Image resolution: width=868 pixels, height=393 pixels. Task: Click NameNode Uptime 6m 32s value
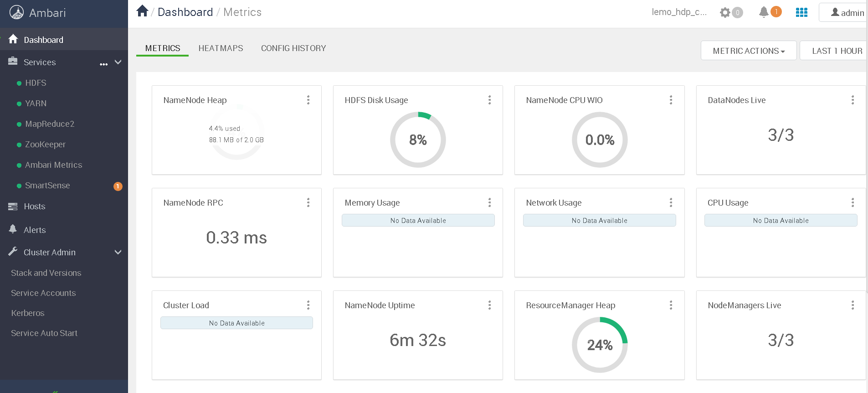click(418, 340)
